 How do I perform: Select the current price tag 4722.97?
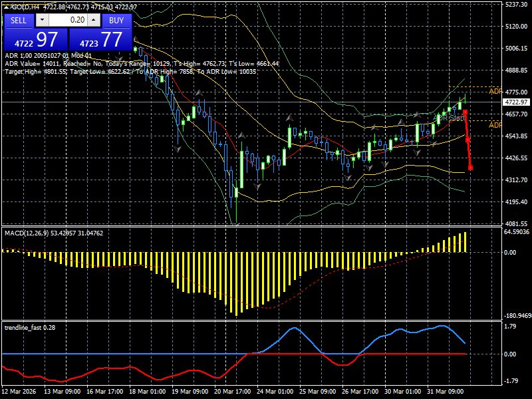click(x=516, y=102)
